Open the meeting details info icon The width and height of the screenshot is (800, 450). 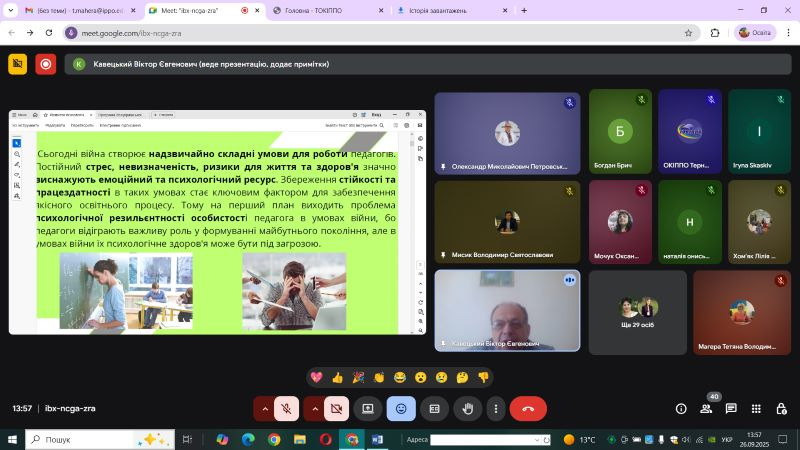681,408
